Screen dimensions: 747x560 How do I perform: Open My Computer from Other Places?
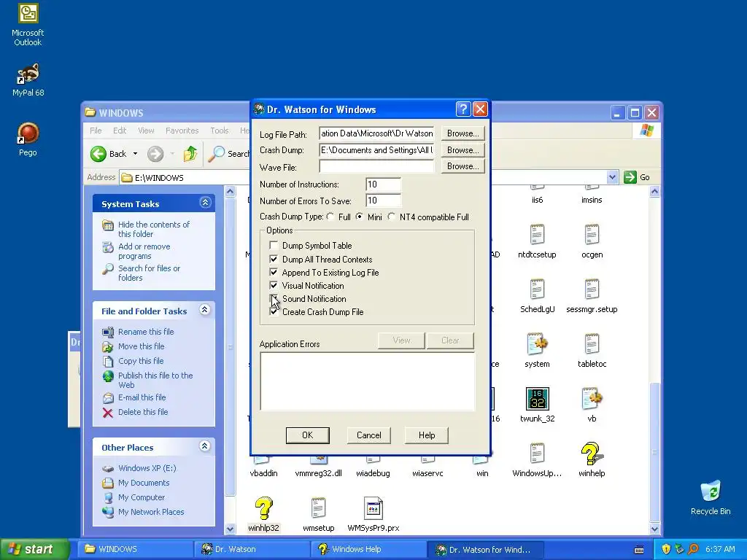[x=142, y=497]
